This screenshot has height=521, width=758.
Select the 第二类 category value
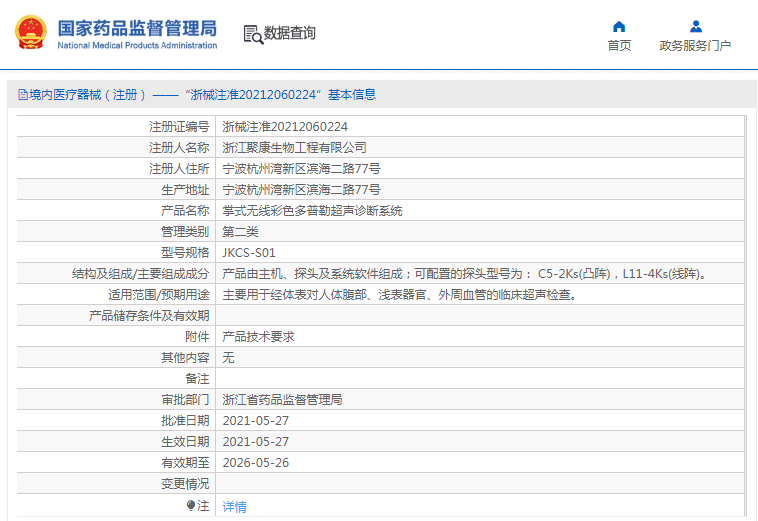click(x=240, y=232)
